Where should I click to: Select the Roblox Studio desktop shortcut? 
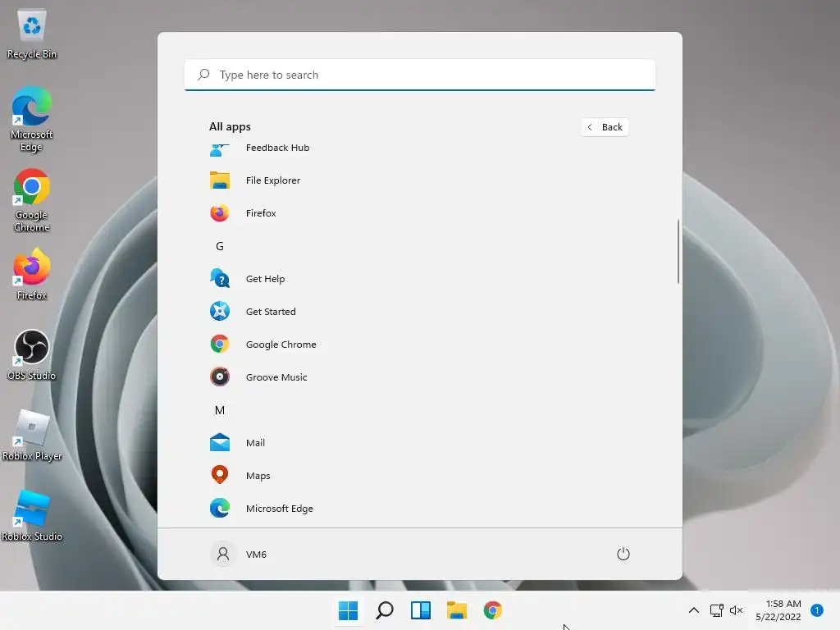(x=32, y=515)
